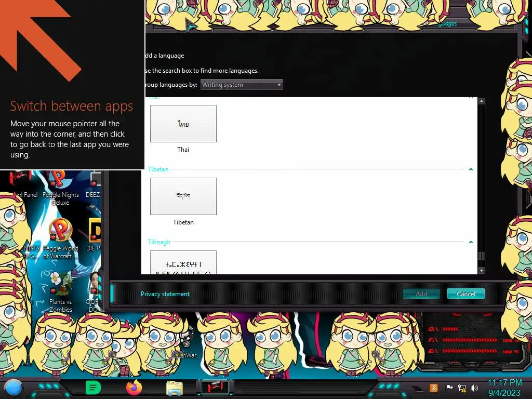Click the Tifinagh group header text
The image size is (532, 399).
coord(159,242)
